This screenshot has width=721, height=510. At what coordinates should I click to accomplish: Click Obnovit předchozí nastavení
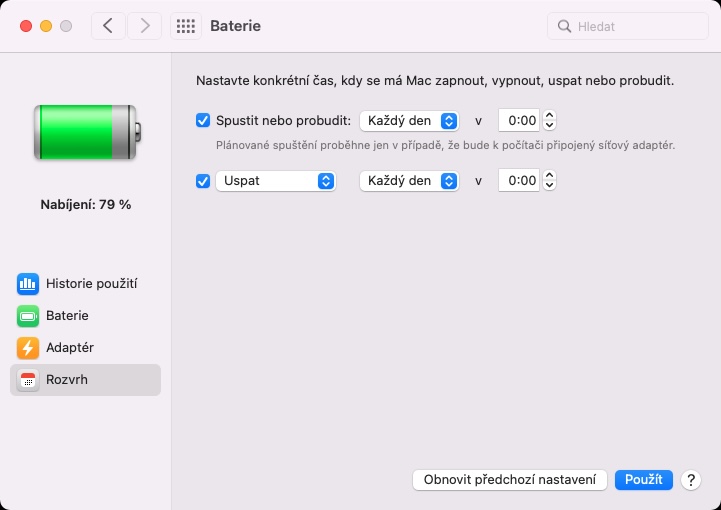pyautogui.click(x=510, y=480)
